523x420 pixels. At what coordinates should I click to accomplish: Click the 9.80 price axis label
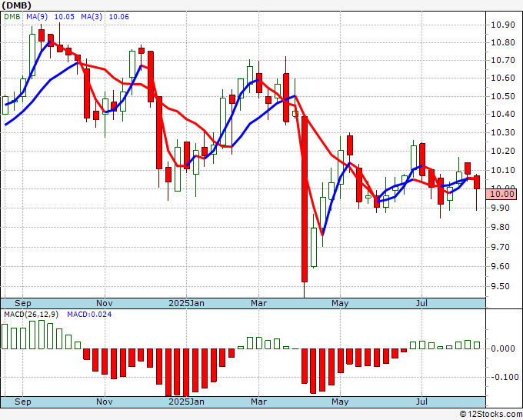(501, 227)
